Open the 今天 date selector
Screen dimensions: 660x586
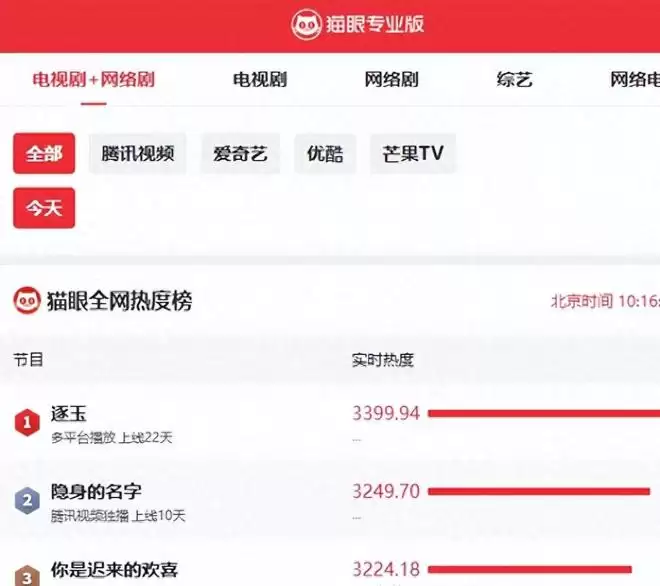tap(44, 208)
